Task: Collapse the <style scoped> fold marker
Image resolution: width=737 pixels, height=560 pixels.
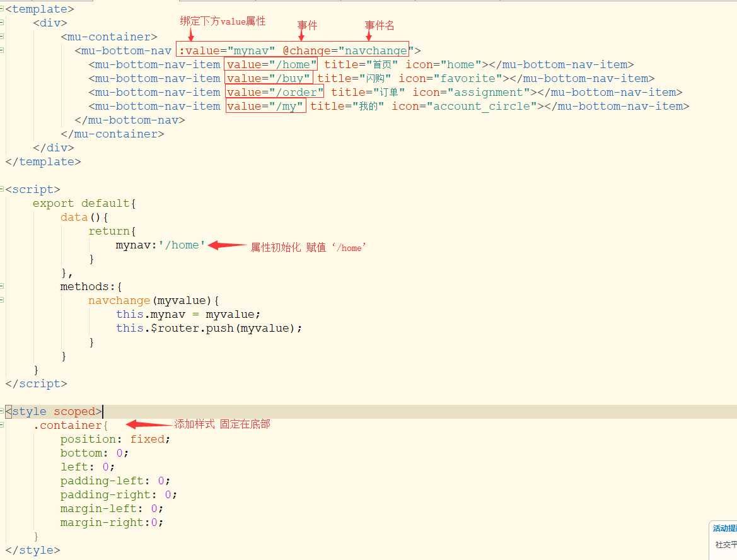Action: pos(2,411)
